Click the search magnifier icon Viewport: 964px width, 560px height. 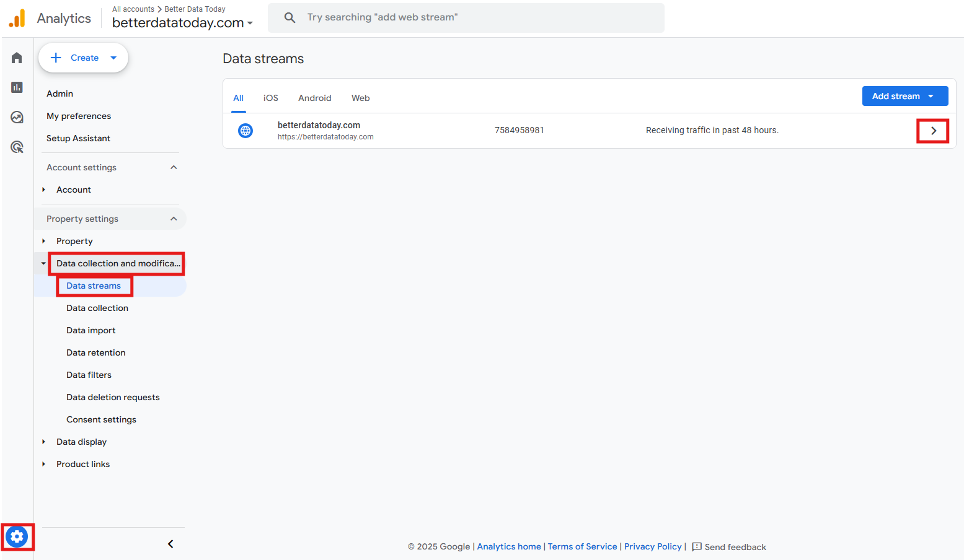[290, 17]
